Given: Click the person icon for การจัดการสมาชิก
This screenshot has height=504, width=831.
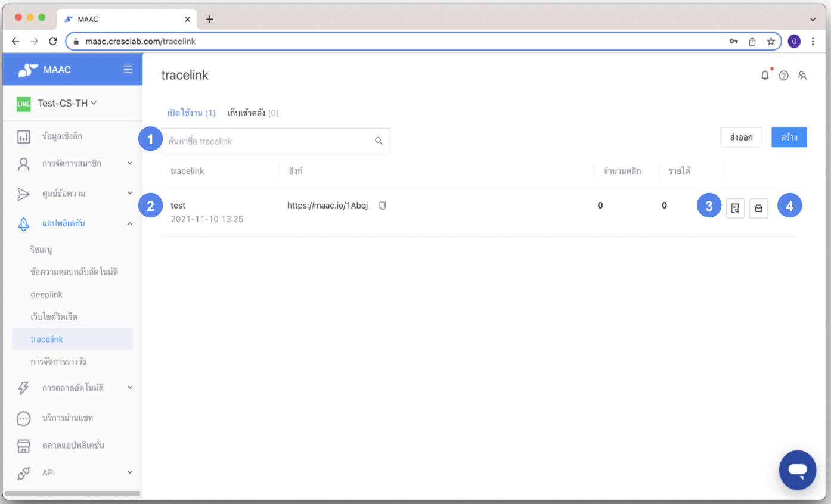Looking at the screenshot, I should (x=23, y=164).
